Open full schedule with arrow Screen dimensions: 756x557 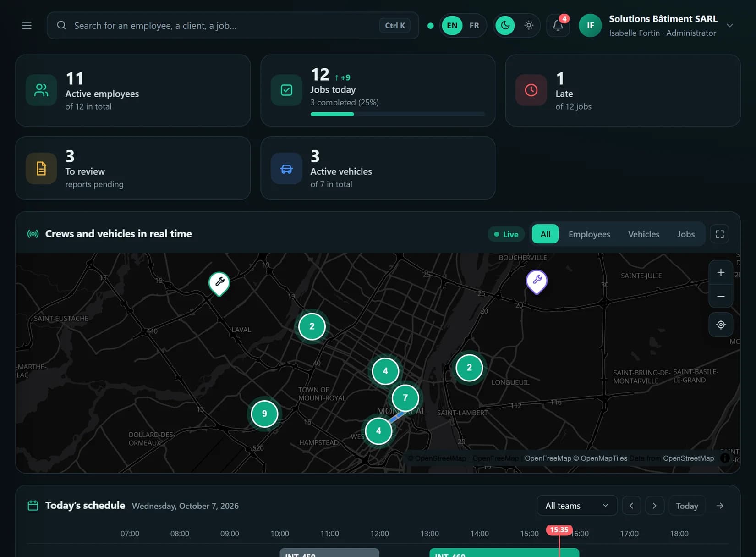(720, 506)
